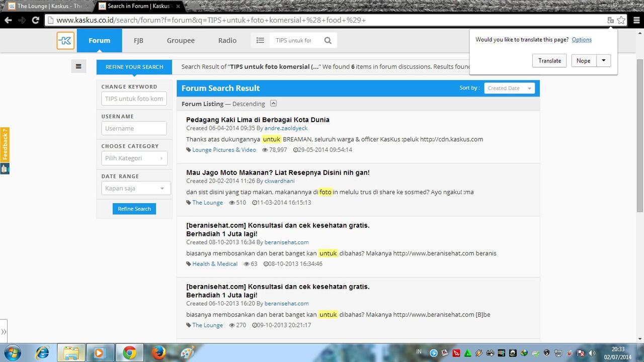Screen dimensions: 644x362
Task: Open the 06-10-2013 beranisehat.com thread title
Action: tap(278, 291)
